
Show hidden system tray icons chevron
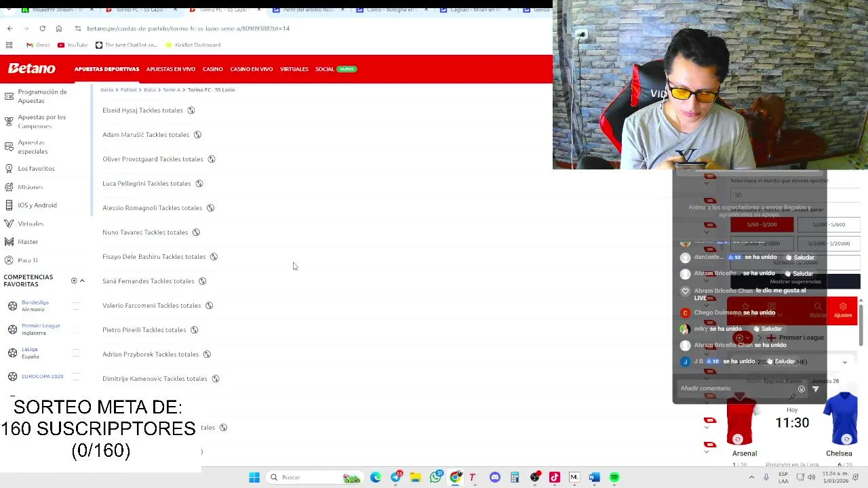751,477
